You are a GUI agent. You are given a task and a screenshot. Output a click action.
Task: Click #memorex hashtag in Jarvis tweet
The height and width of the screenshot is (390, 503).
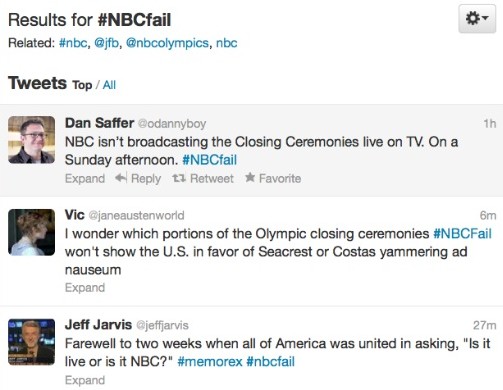coord(210,362)
